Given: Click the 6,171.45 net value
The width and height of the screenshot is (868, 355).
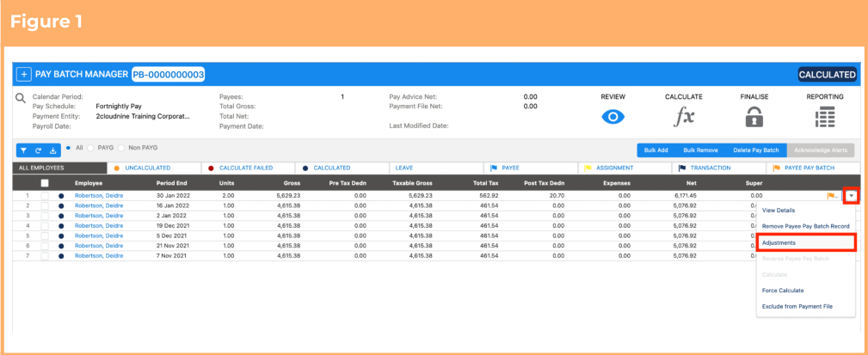Looking at the screenshot, I should pos(686,196).
